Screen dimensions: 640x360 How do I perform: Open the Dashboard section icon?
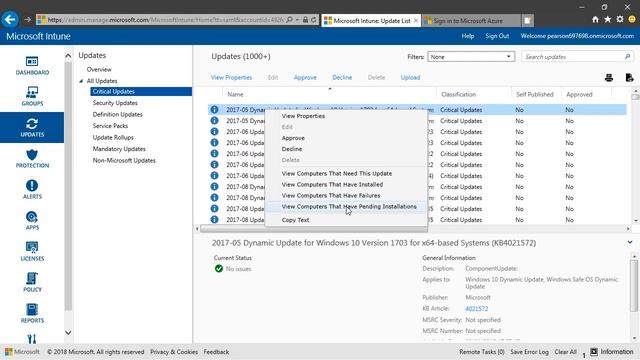click(32, 61)
